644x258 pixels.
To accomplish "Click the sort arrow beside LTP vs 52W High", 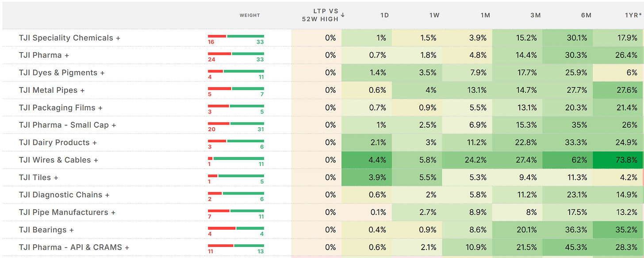I will [x=343, y=15].
